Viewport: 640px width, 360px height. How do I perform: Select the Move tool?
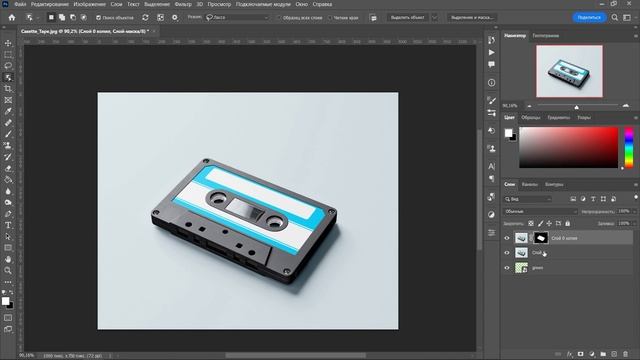[8, 43]
